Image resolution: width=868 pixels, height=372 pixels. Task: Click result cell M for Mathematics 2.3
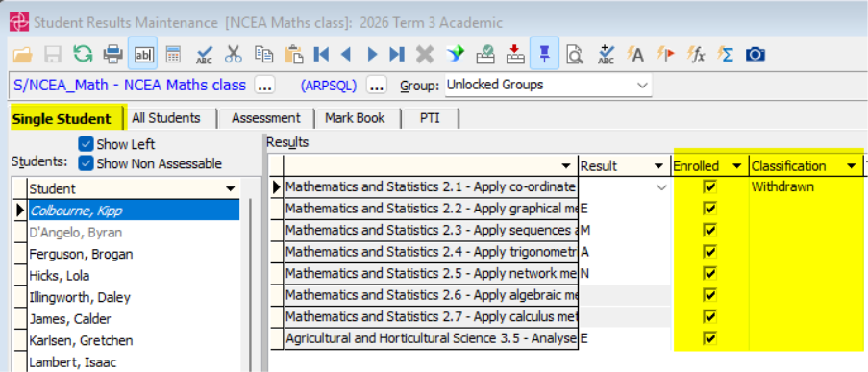click(x=625, y=230)
